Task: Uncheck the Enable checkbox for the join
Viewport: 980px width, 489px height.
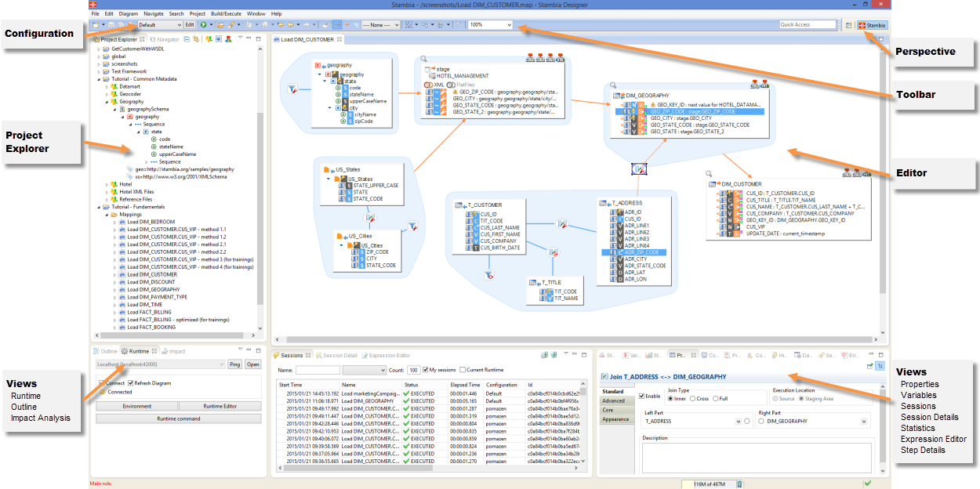Action: [x=642, y=396]
